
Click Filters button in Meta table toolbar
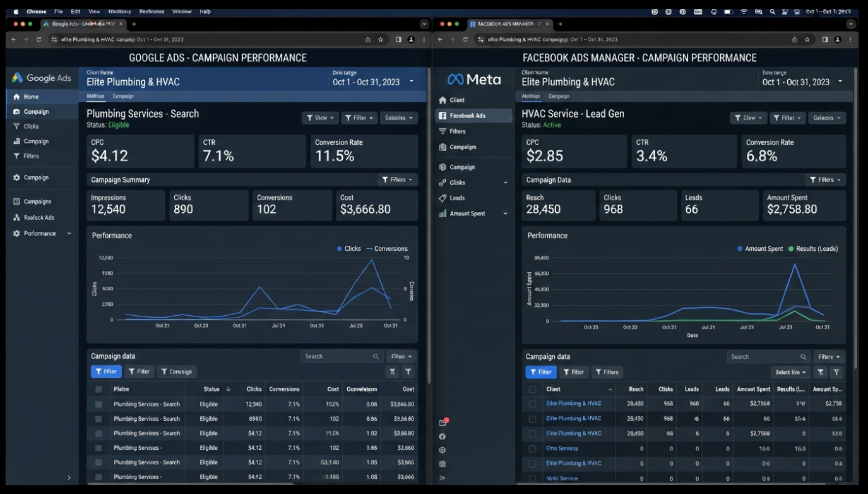(x=607, y=372)
